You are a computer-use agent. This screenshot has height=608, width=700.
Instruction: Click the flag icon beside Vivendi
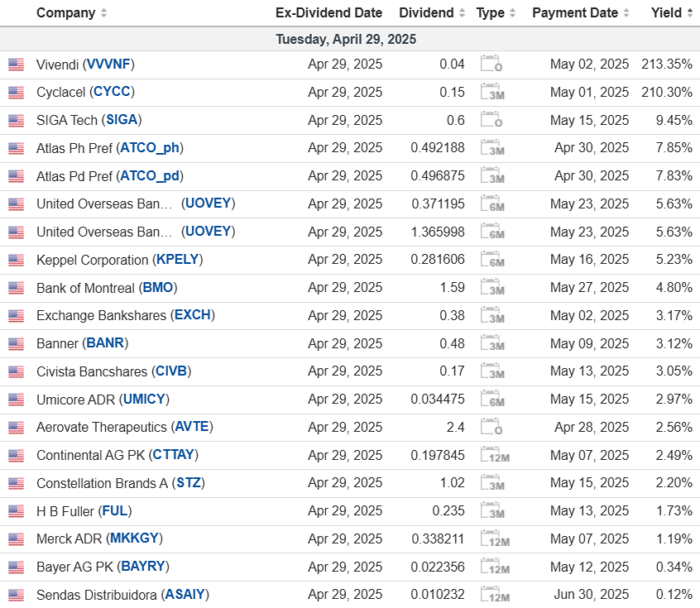pyautogui.click(x=16, y=65)
